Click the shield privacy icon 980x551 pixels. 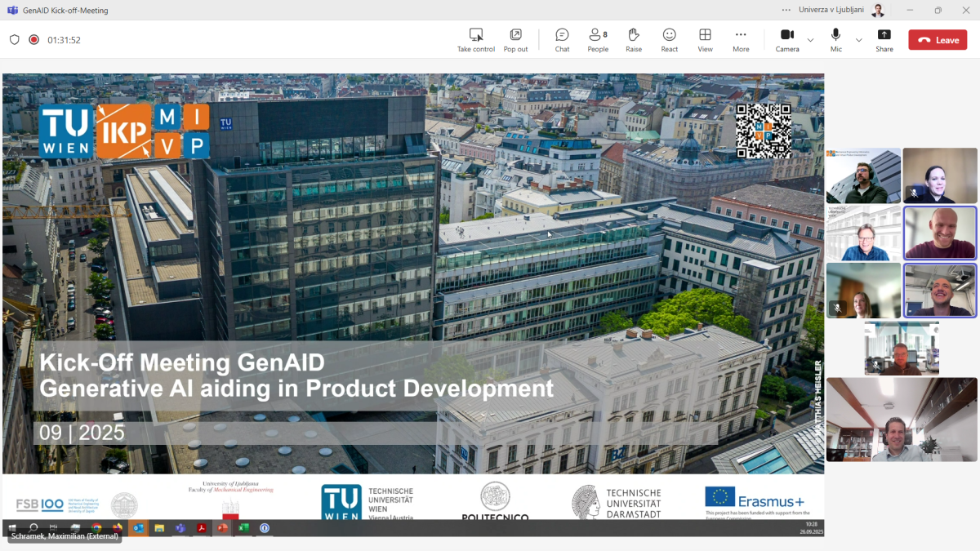[x=15, y=40]
